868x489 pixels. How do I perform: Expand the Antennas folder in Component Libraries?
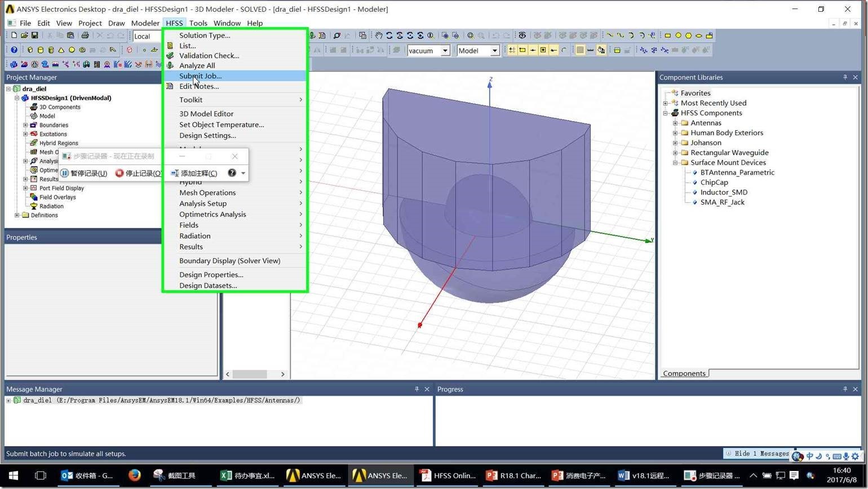click(x=675, y=123)
